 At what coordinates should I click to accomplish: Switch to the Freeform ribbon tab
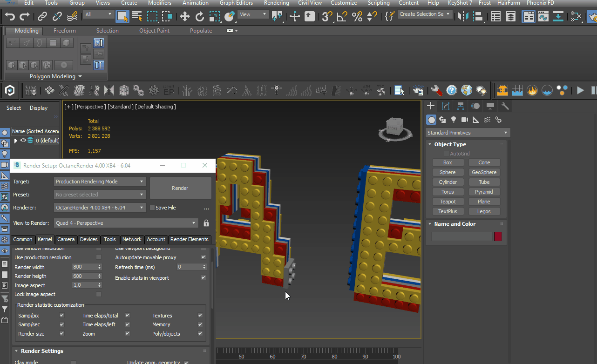click(65, 31)
